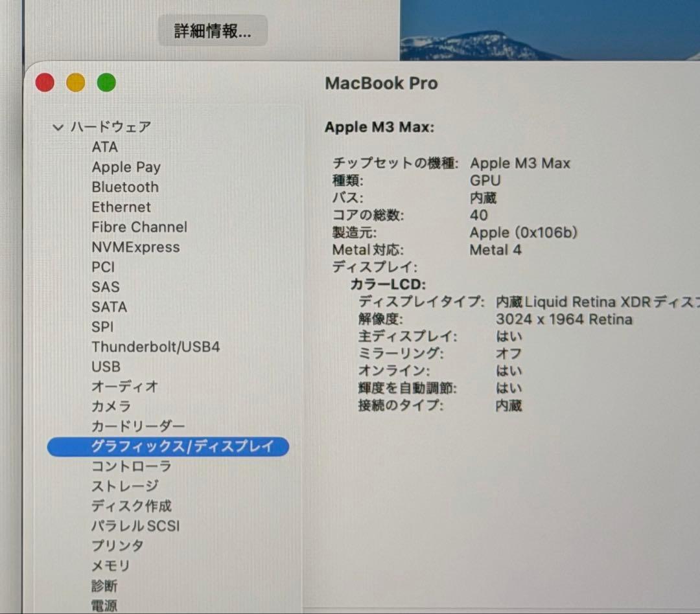Viewport: 700px width, 614px height.
Task: Open the Bluetooth hardware section
Action: [125, 187]
